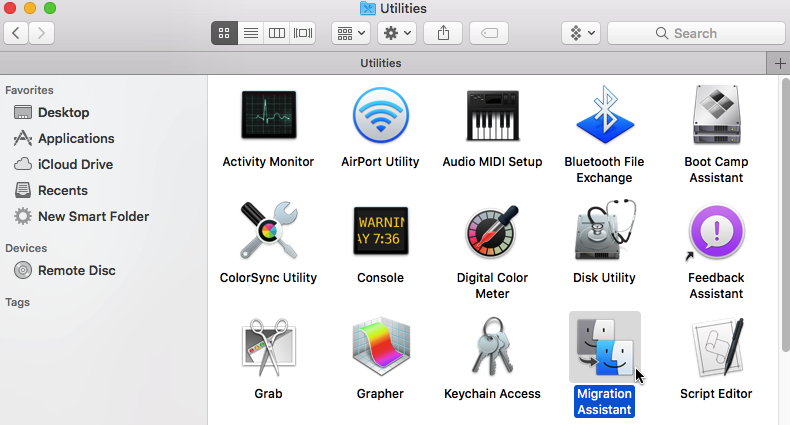Click the "Bluetooth File Exchange" label
The image size is (790, 425).
pos(605,170)
